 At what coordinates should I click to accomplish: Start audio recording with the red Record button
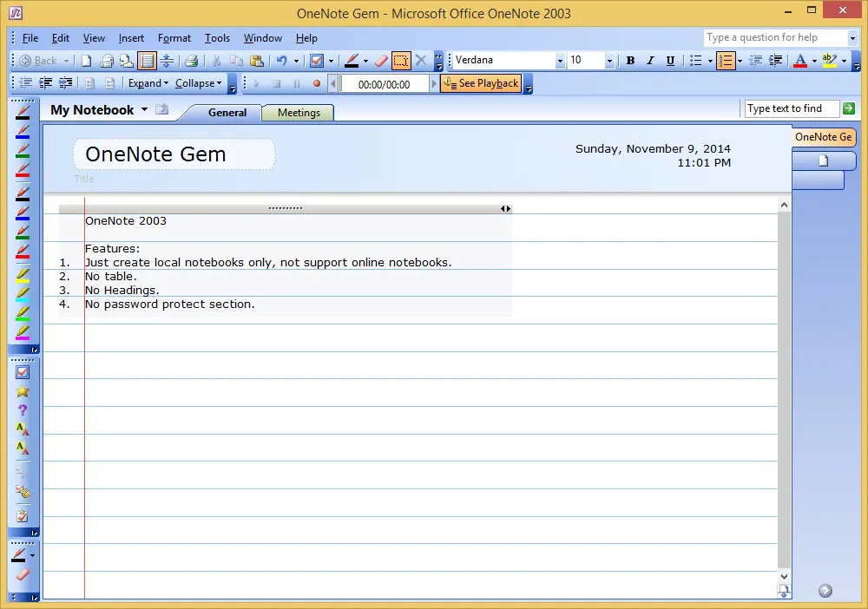tap(317, 83)
